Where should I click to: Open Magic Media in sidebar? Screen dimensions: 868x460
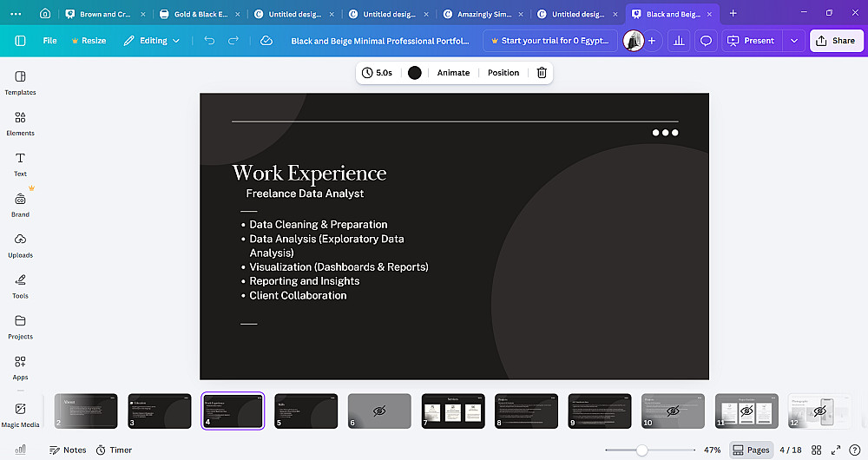tap(21, 416)
